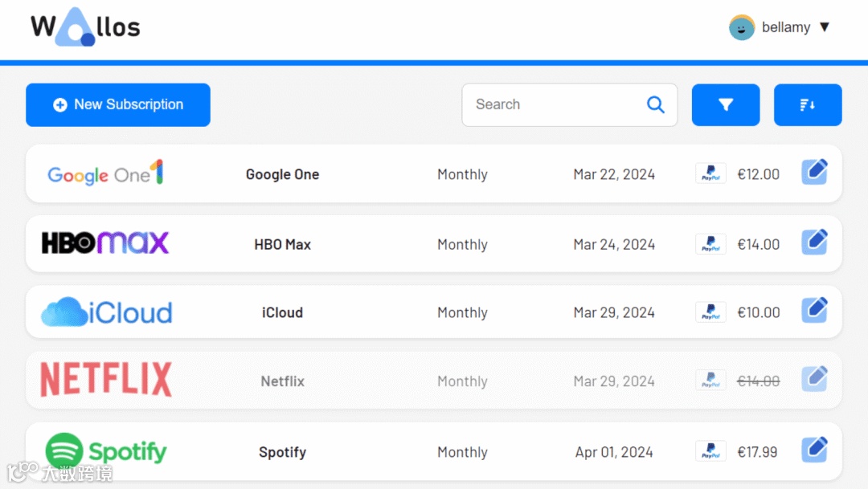Edit the HBO Max subscription
Screen dimensions: 868x489
coord(814,242)
